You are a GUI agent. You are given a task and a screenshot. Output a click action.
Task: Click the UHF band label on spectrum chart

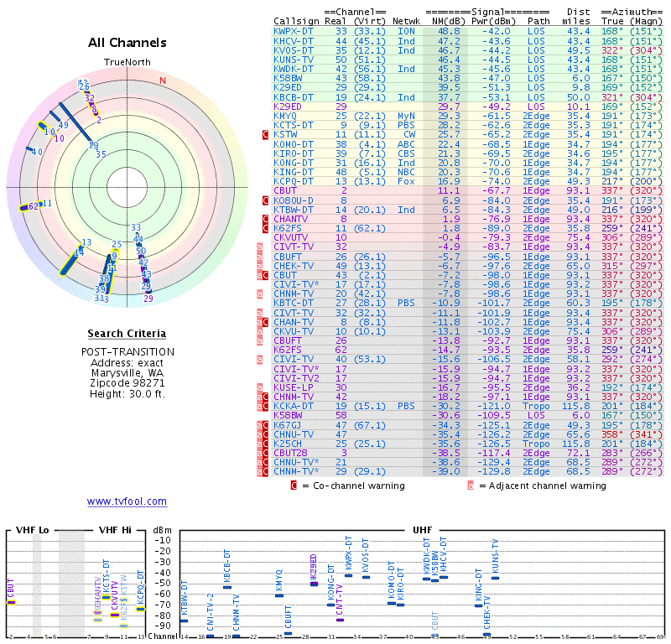pos(422,530)
